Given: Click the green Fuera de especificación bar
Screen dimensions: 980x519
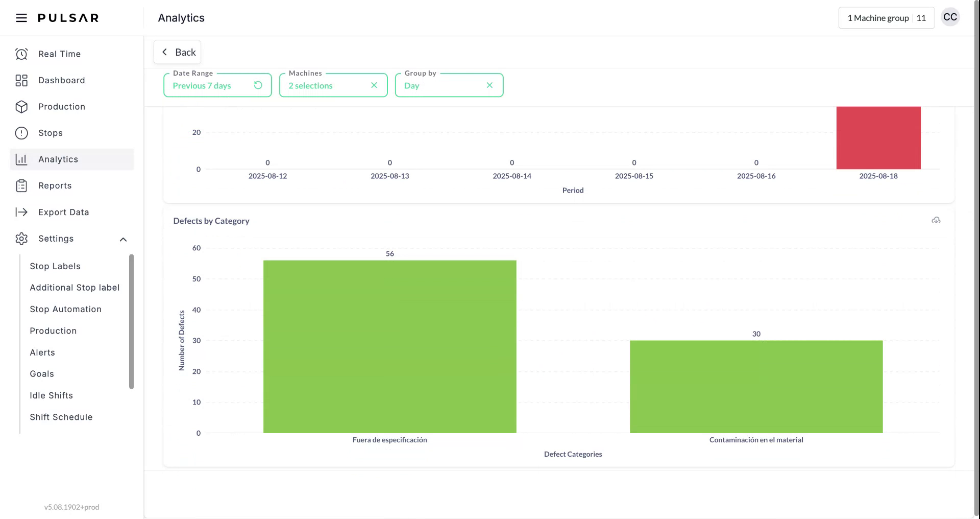Looking at the screenshot, I should 389,346.
